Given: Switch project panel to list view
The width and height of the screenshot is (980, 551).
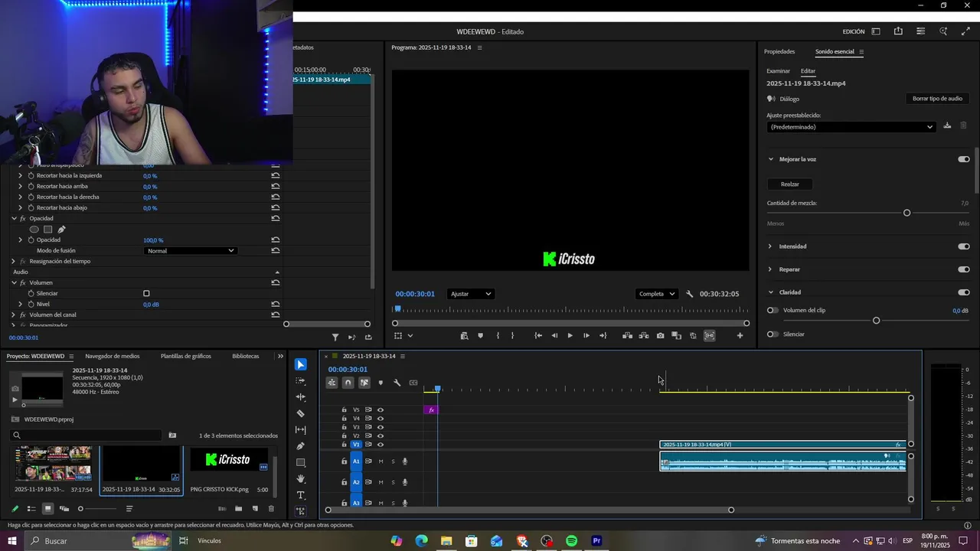Looking at the screenshot, I should tap(31, 509).
